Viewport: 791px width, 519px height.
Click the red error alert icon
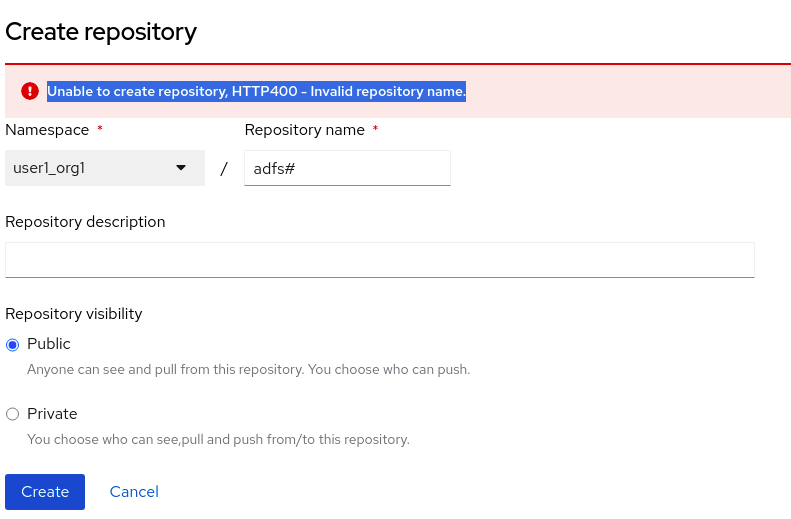[x=29, y=91]
